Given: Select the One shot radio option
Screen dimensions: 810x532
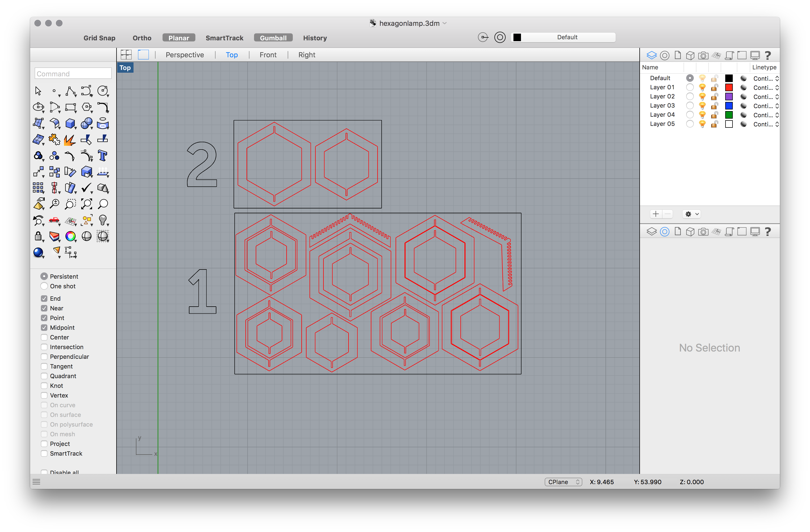Looking at the screenshot, I should pyautogui.click(x=44, y=286).
